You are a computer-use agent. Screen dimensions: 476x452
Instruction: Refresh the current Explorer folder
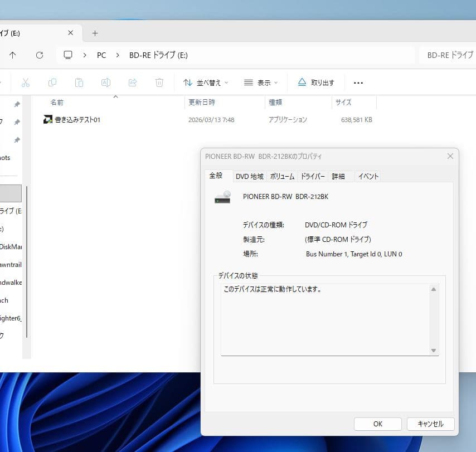click(x=40, y=55)
